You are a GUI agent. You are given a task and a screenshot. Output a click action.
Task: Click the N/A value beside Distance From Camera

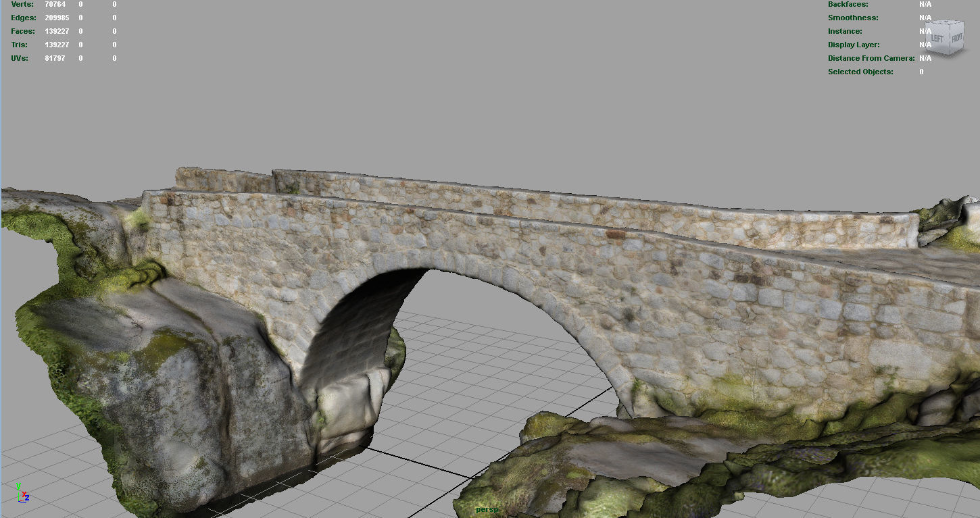click(925, 58)
